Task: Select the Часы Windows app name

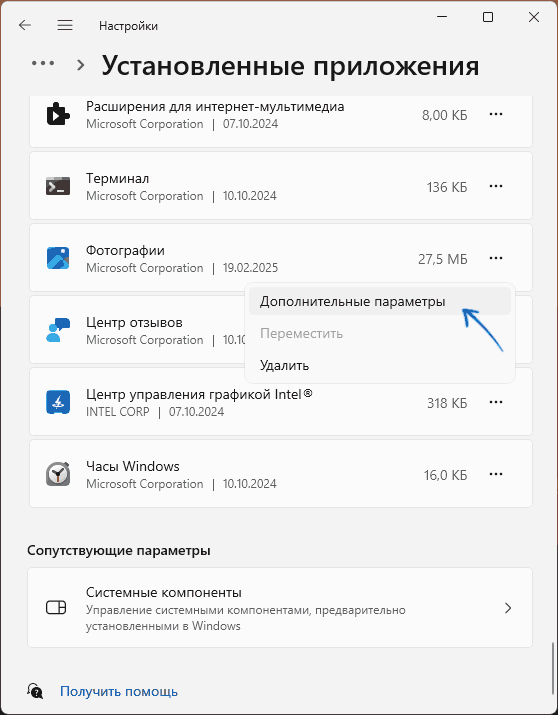Action: click(x=133, y=466)
